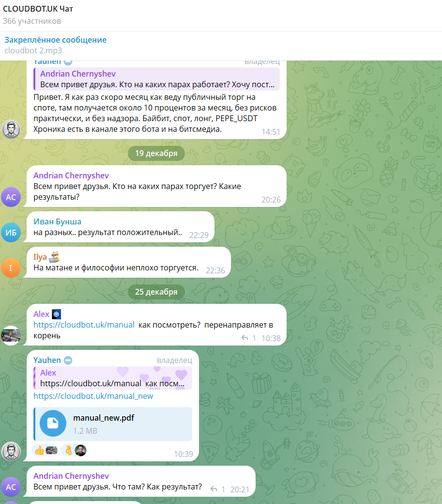The height and width of the screenshot is (504, 442).
Task: Click the 1.2 MB file size text
Action: point(85,431)
